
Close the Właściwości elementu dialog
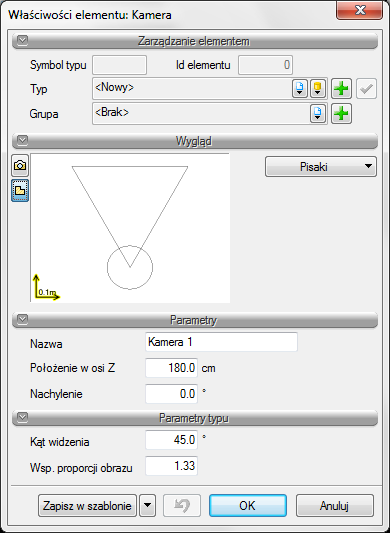[x=360, y=11]
